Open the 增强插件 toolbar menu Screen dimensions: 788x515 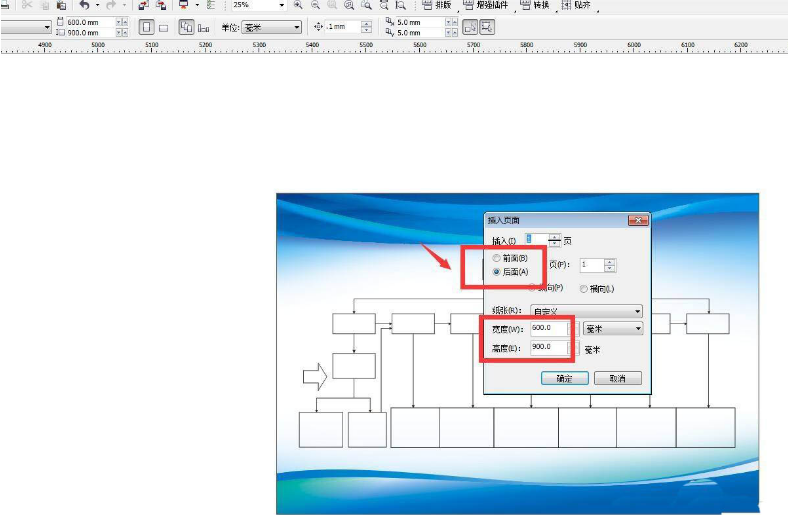486,5
